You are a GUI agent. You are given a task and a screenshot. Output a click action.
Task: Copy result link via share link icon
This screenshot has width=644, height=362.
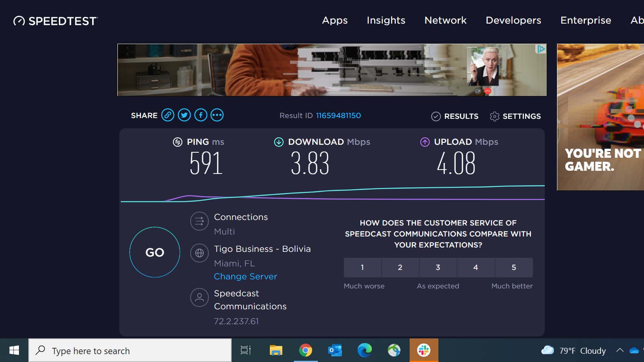coord(168,115)
